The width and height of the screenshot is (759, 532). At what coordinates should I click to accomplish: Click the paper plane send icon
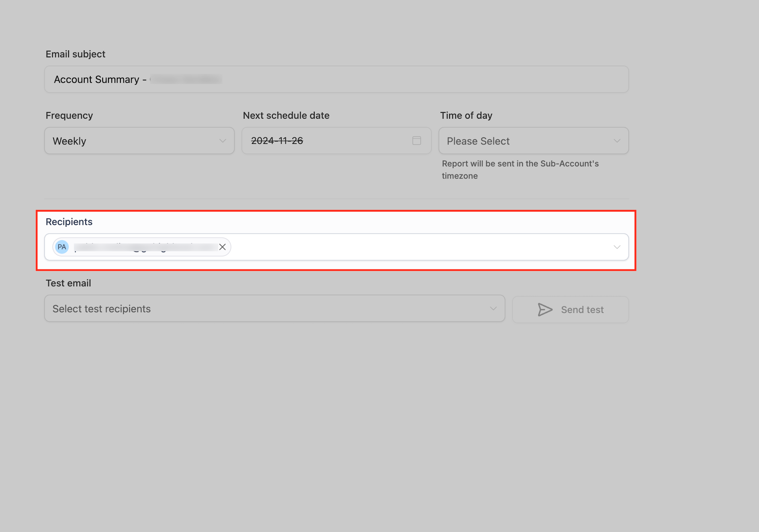point(545,310)
